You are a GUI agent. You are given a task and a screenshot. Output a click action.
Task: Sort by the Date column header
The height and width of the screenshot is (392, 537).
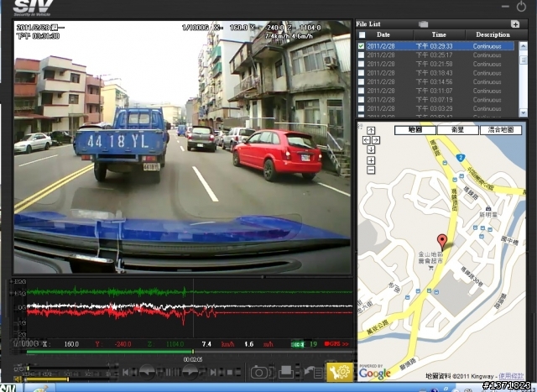tap(383, 34)
